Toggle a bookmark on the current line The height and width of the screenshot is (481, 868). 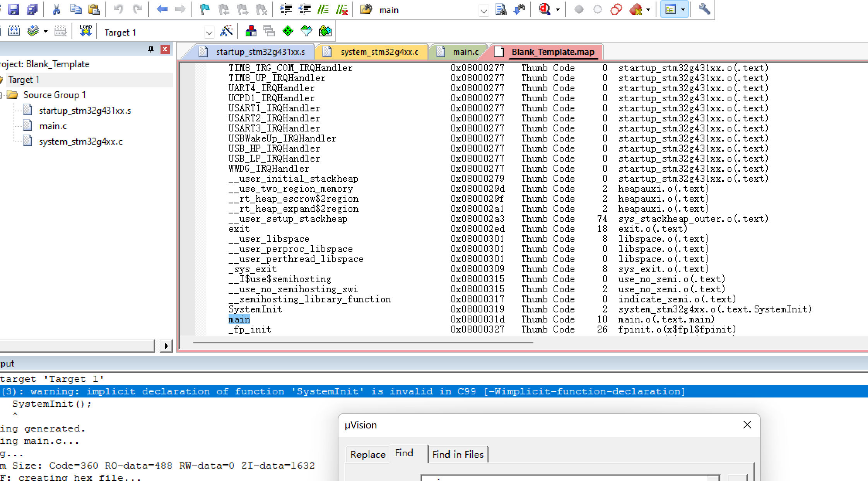[205, 9]
